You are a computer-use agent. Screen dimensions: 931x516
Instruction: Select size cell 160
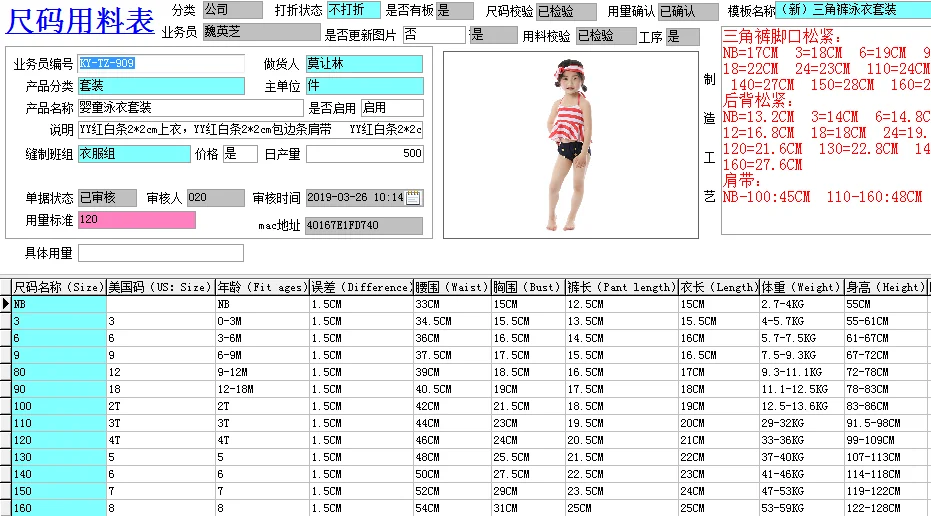click(x=59, y=508)
